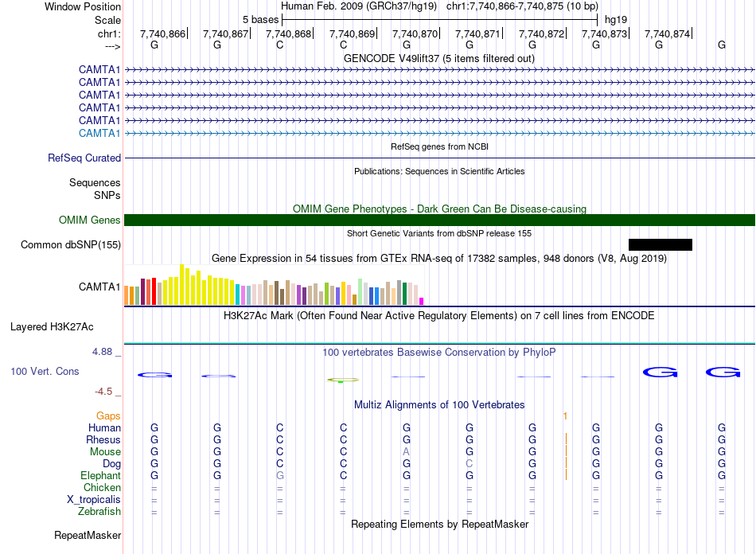The width and height of the screenshot is (756, 554).
Task: Open the Common dbSNP(155) track label
Action: tap(71, 245)
